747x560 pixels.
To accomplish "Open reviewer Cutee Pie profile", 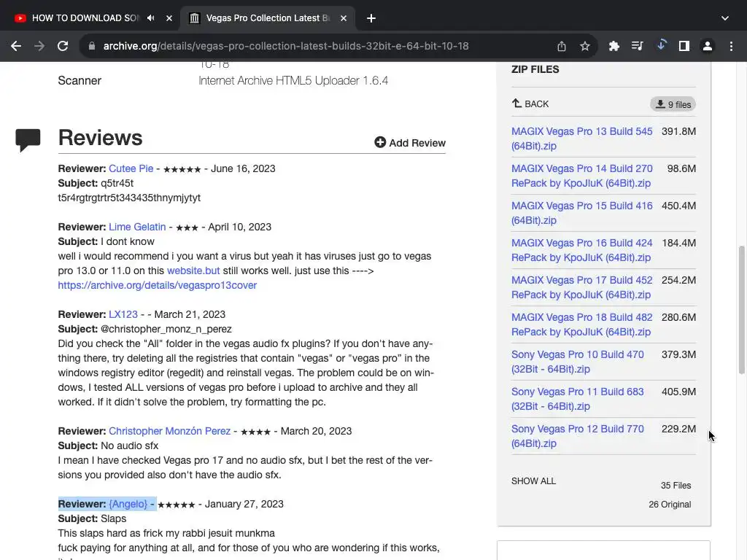I will tap(131, 168).
